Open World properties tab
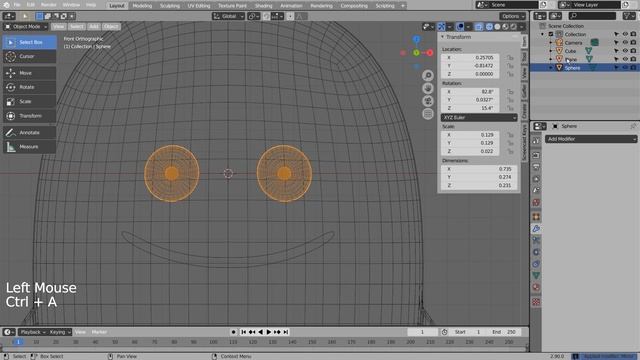Viewport: 640px width, 360px height. pyautogui.click(x=536, y=203)
